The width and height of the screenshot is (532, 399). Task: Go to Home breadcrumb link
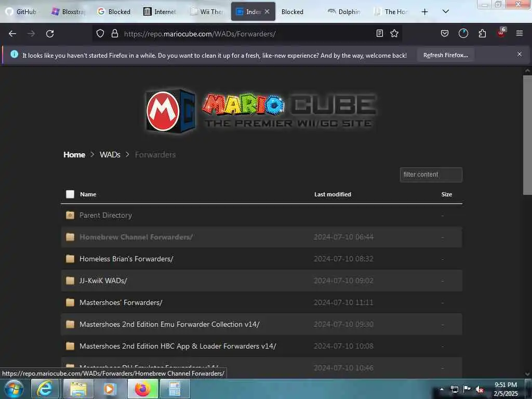click(x=74, y=154)
